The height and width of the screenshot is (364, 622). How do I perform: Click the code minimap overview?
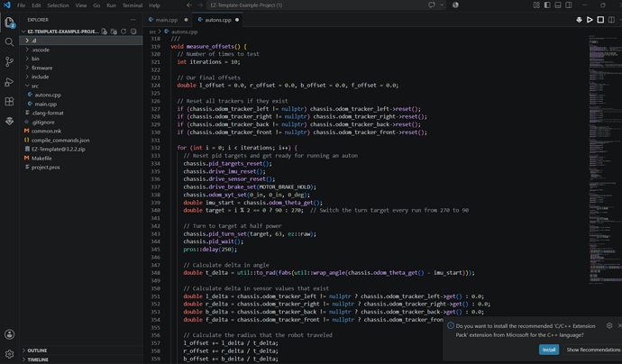coord(605,159)
